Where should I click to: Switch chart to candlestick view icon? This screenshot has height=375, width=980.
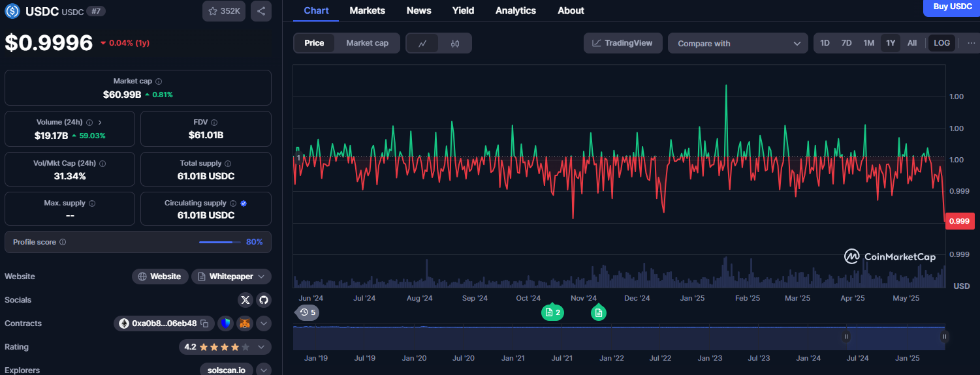point(455,44)
